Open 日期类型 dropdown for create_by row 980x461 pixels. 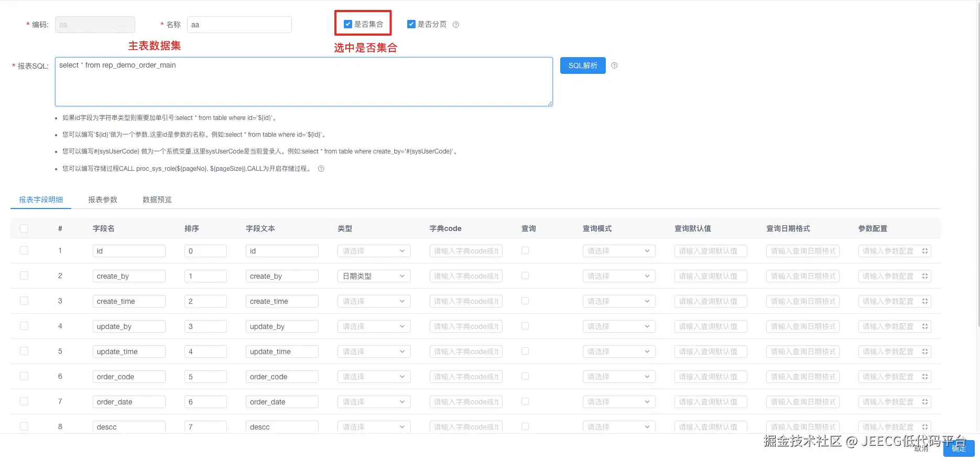tap(374, 276)
